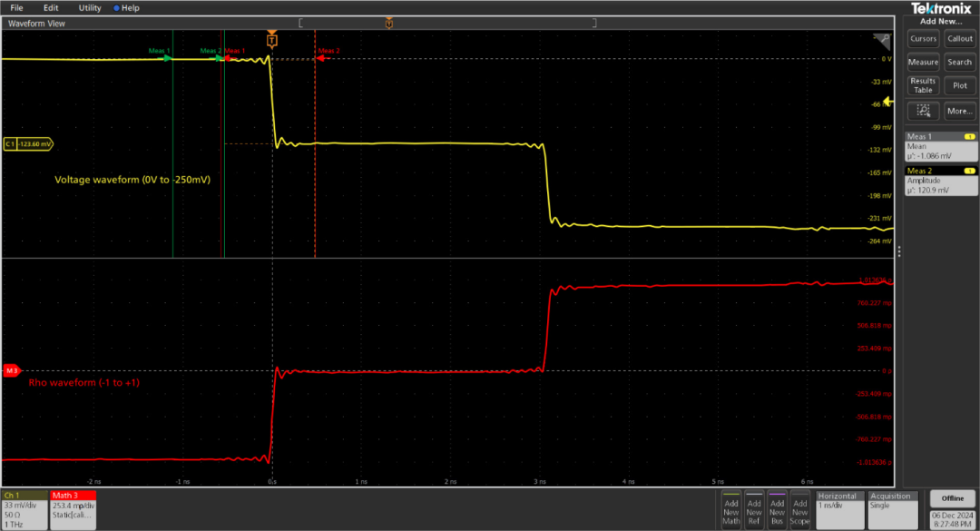Open the More... options dropdown
This screenshot has height=531, width=980.
(x=959, y=111)
